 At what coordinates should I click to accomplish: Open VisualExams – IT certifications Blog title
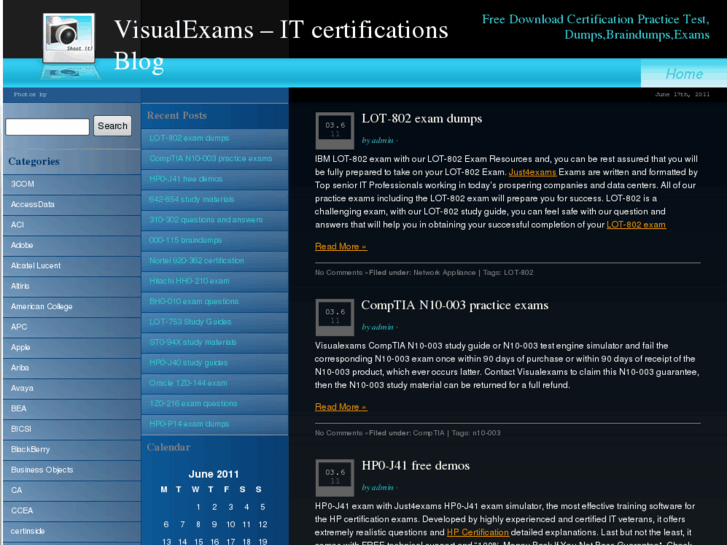click(x=281, y=45)
